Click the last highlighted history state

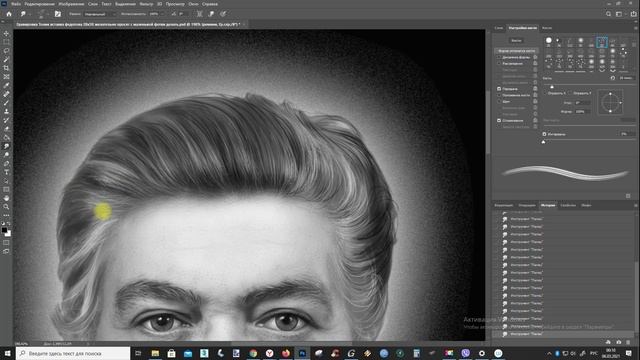[563, 334]
